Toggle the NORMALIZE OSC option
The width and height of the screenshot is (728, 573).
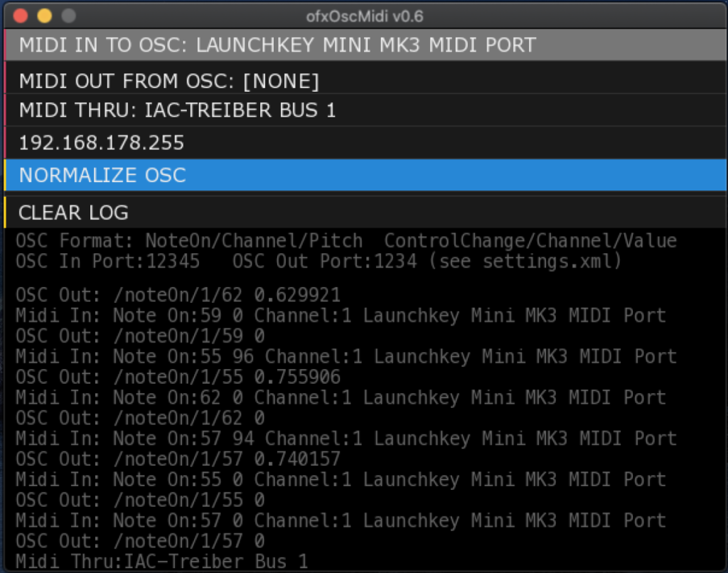[365, 175]
